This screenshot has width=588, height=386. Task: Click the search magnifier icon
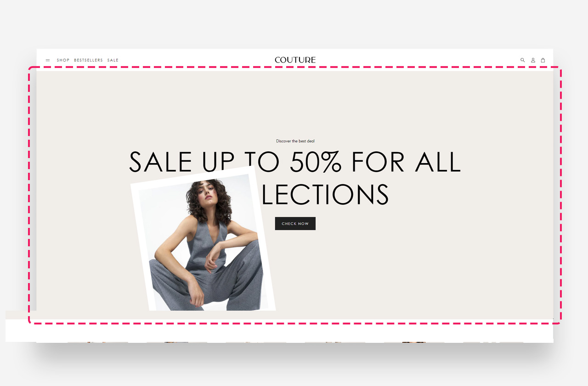(522, 60)
